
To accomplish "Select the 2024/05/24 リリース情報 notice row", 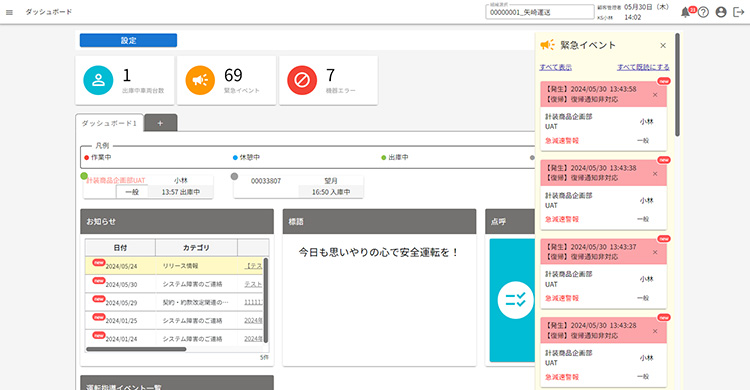I will coord(174,266).
